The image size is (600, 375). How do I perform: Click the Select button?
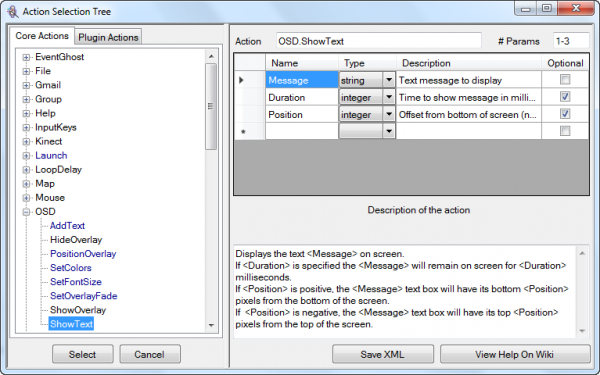point(83,354)
